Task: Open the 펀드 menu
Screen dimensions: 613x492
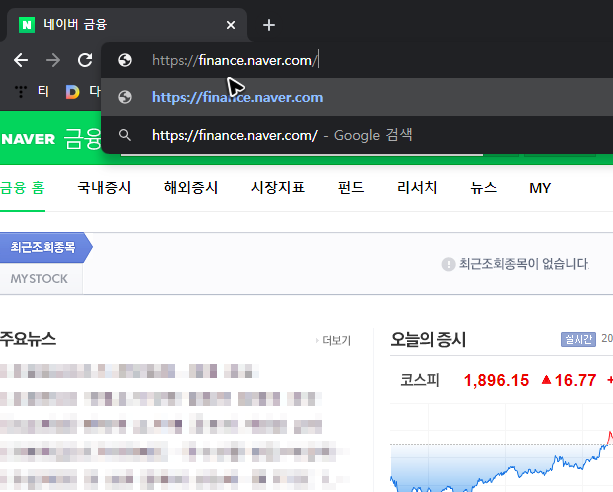Action: click(x=351, y=188)
